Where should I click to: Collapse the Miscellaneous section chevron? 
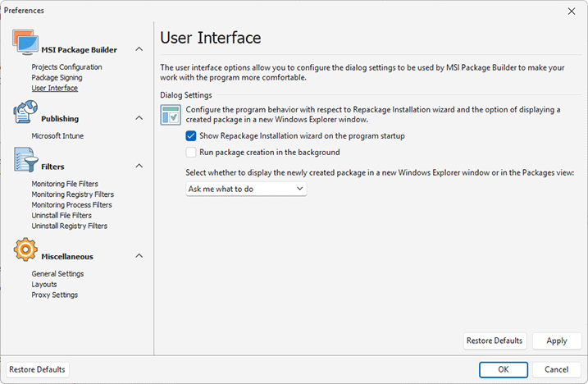click(x=139, y=256)
